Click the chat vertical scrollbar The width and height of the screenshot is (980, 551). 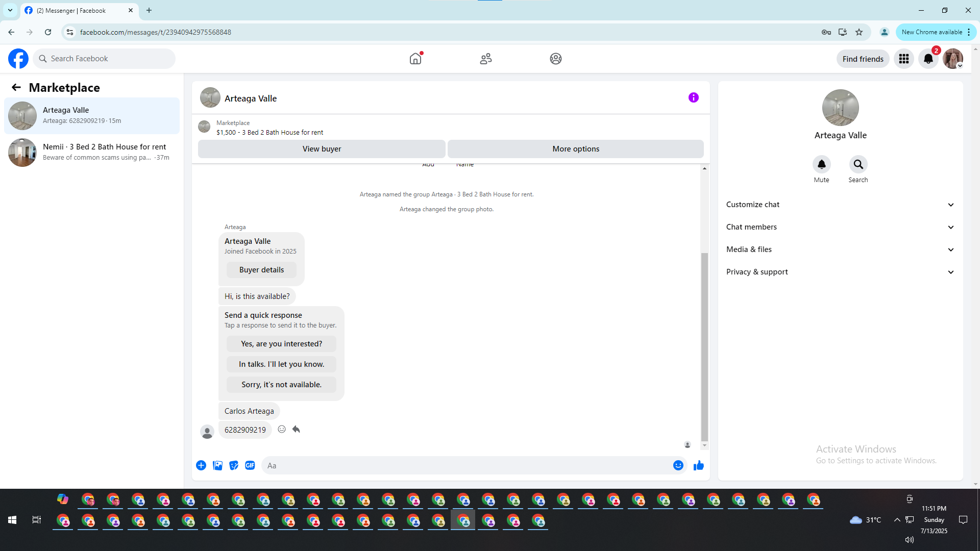(x=704, y=347)
